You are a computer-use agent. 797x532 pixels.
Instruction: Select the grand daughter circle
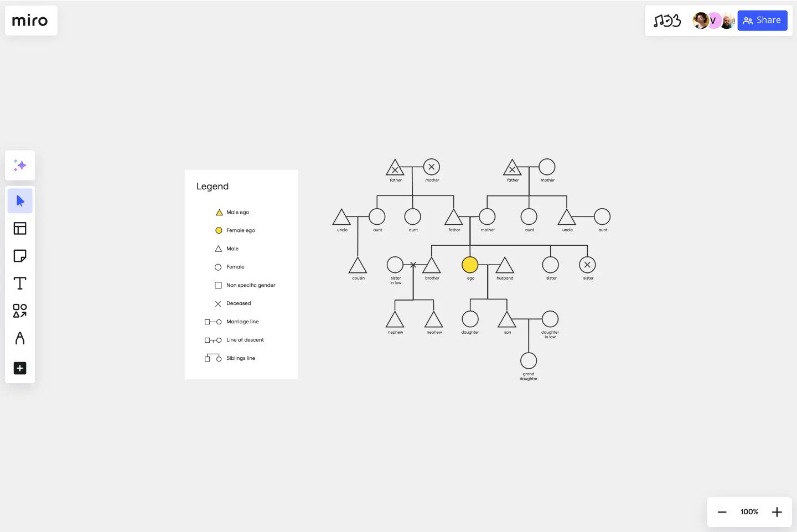coord(529,361)
